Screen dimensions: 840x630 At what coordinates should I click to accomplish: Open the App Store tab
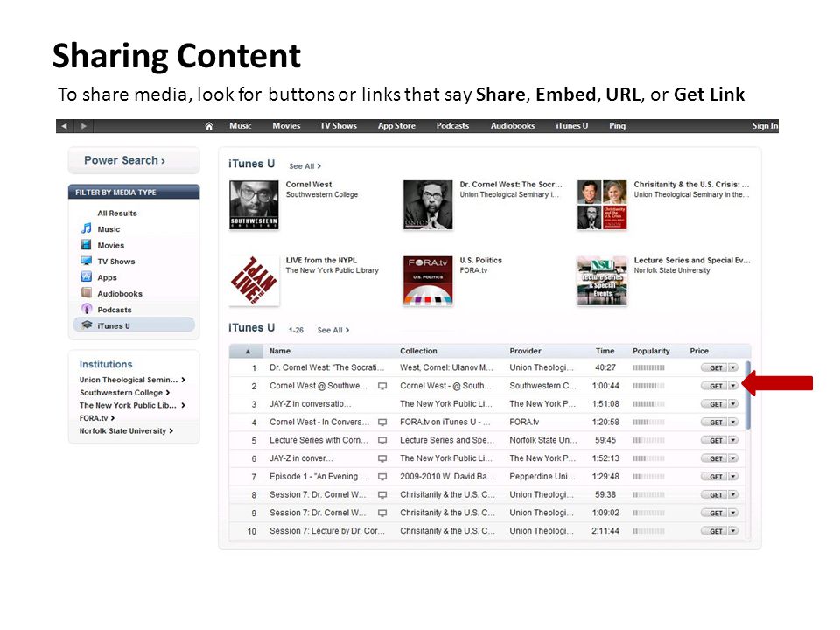pyautogui.click(x=396, y=126)
